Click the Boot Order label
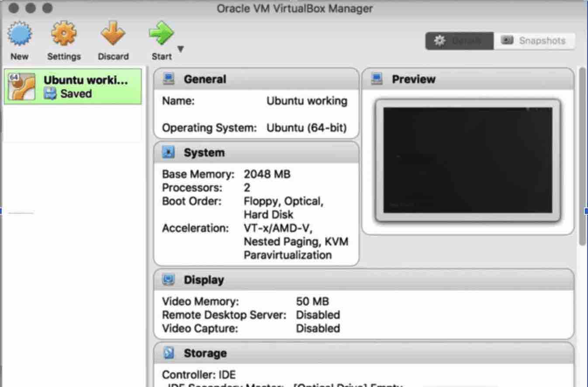Image resolution: width=588 pixels, height=387 pixels. point(192,201)
